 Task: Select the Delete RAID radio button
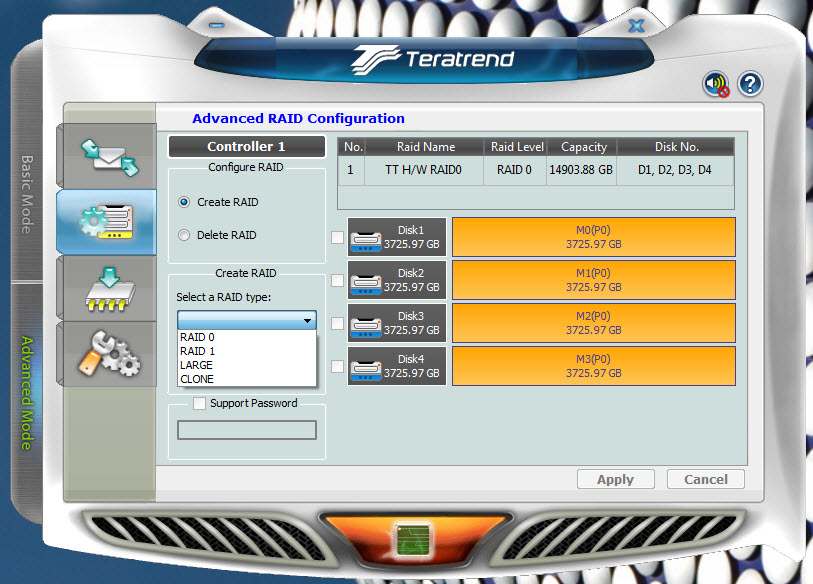(184, 235)
